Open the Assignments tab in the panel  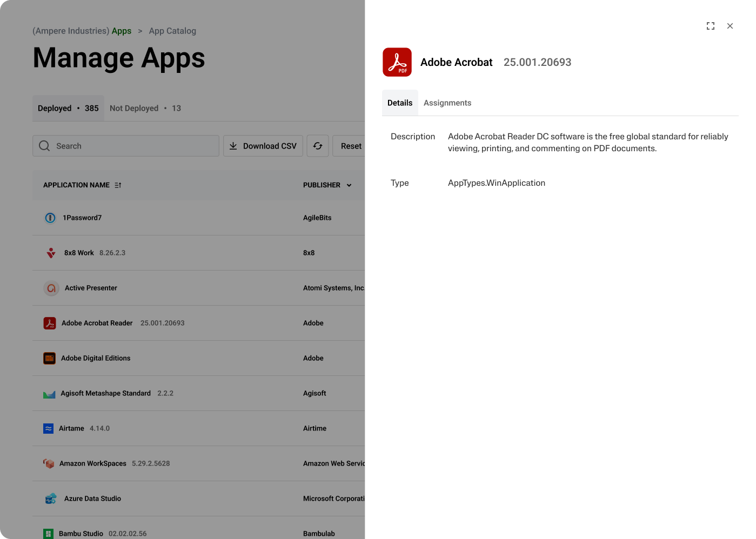[x=447, y=103]
